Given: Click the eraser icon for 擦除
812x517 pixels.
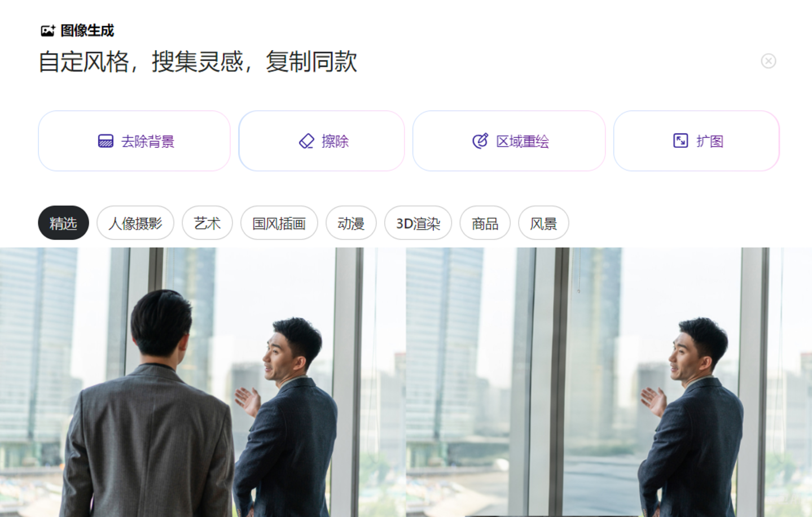Looking at the screenshot, I should [x=306, y=141].
